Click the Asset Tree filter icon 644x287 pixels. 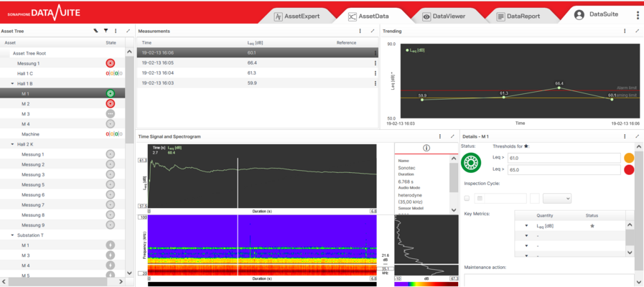click(106, 31)
